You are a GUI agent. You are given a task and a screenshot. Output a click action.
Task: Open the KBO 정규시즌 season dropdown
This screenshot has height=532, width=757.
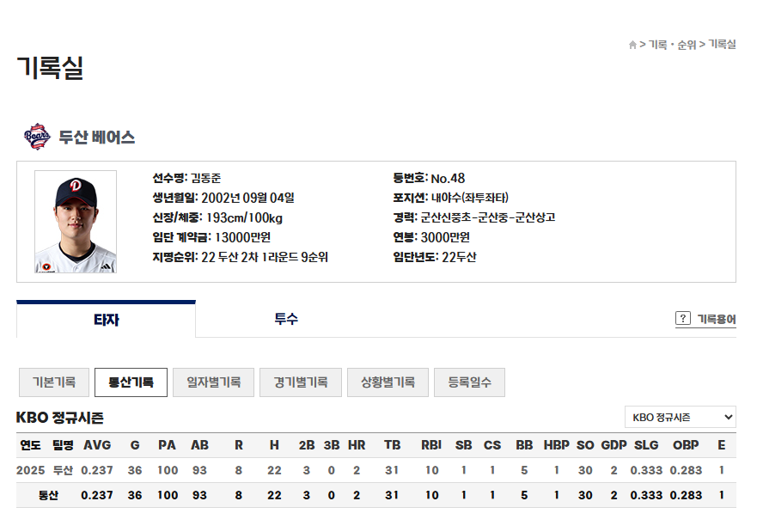(x=681, y=417)
